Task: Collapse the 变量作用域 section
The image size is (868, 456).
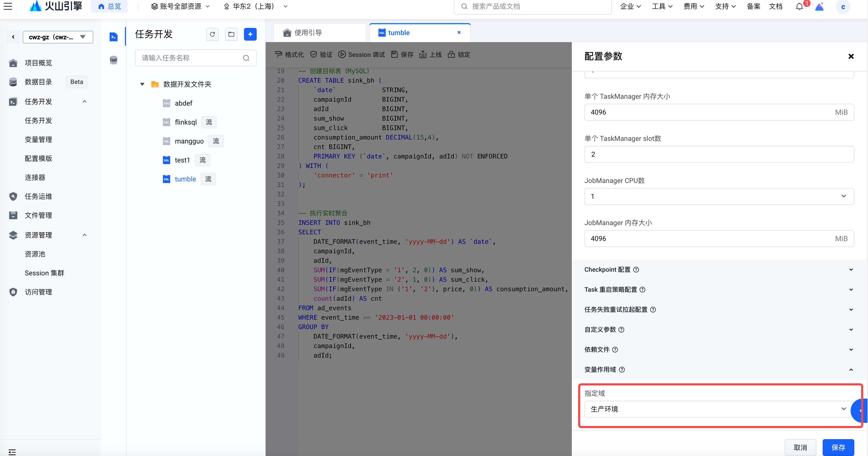Action: (x=851, y=369)
